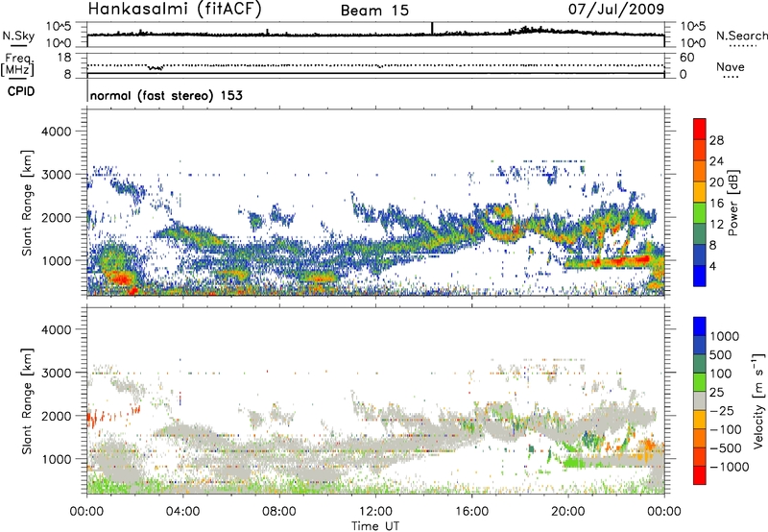Click the yellow 16-20 dB power swatch
Screen dimensions: 768x532
pyautogui.click(x=700, y=191)
